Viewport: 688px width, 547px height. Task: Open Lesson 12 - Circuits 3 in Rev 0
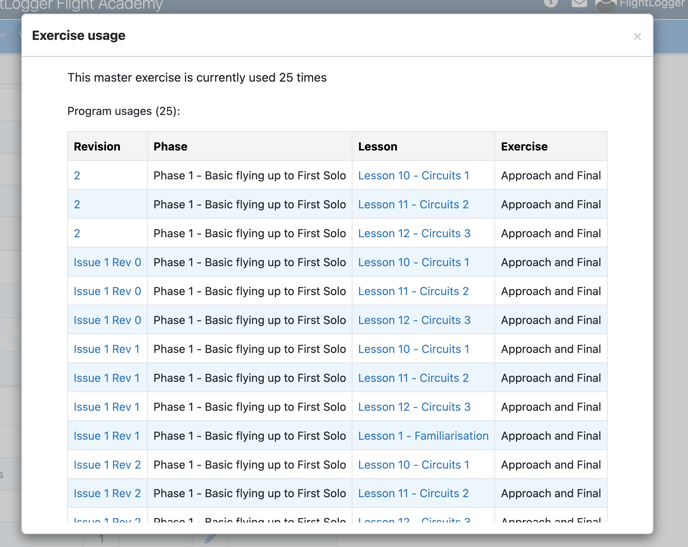click(x=414, y=320)
